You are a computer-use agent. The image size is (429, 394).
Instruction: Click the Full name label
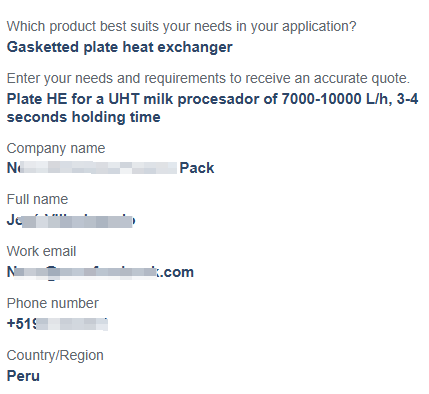(x=37, y=199)
